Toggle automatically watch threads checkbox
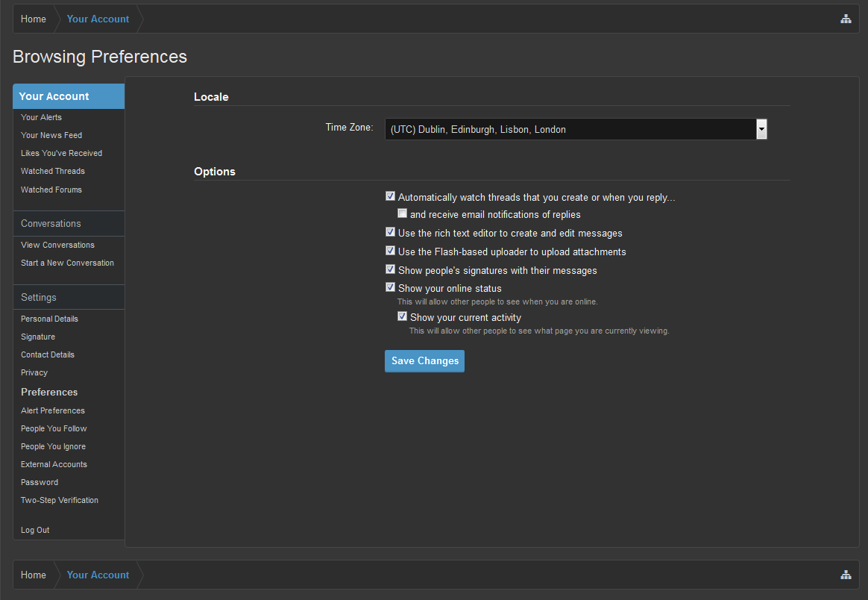This screenshot has width=868, height=600. click(x=390, y=196)
